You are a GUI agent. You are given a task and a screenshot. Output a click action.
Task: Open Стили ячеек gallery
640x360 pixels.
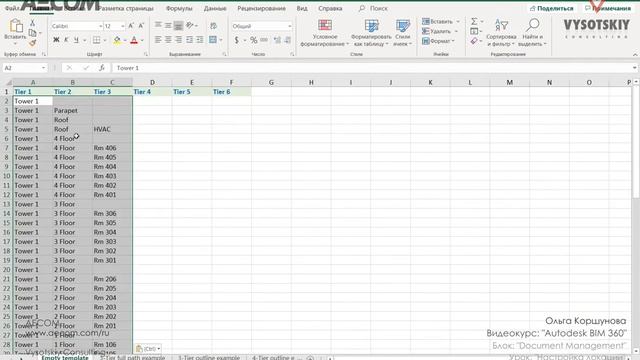pyautogui.click(x=402, y=33)
